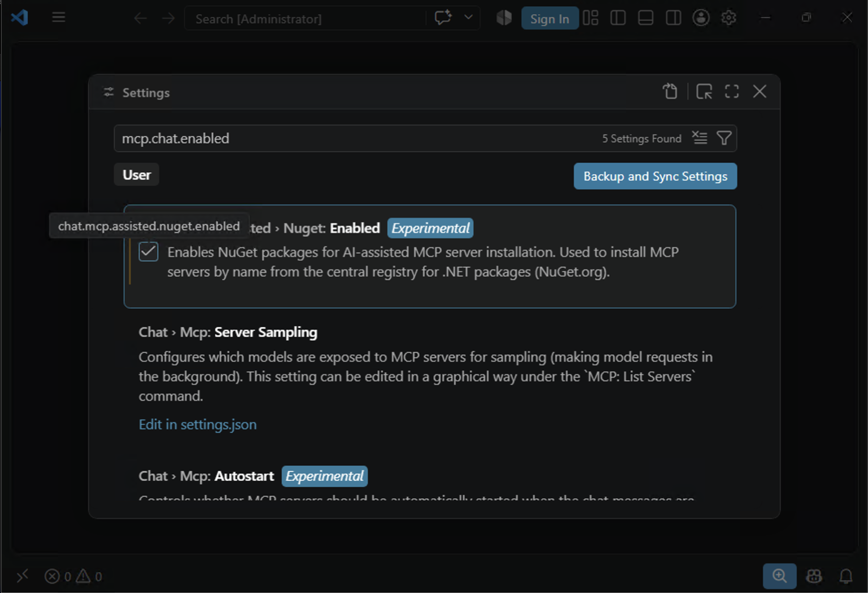Open the settings filter funnel
This screenshot has height=593, width=868.
[x=724, y=138]
